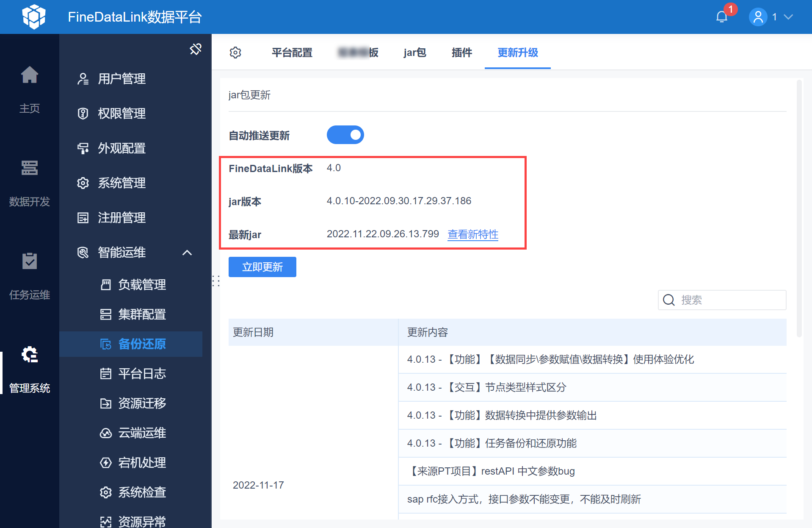Viewport: 812px width, 528px height.
Task: Switch to 插件 tab
Action: coord(462,53)
